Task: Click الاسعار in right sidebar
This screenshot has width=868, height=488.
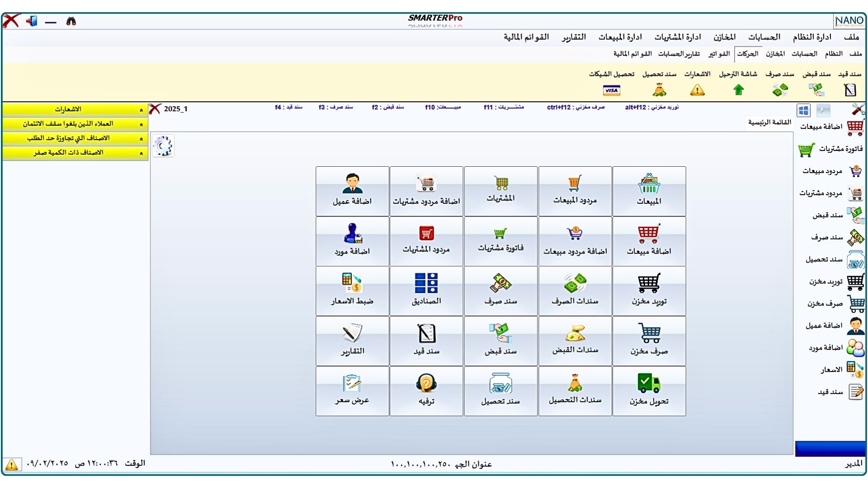Action: [x=842, y=370]
